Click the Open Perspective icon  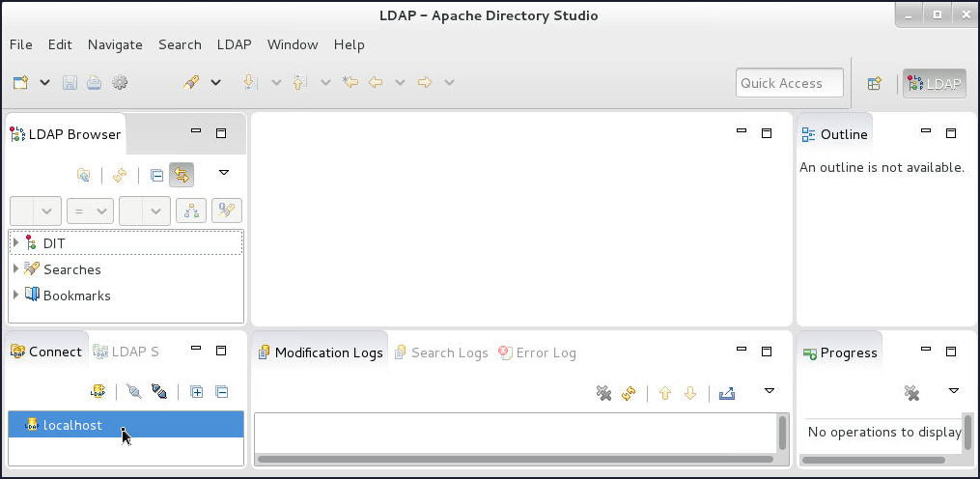(x=875, y=83)
